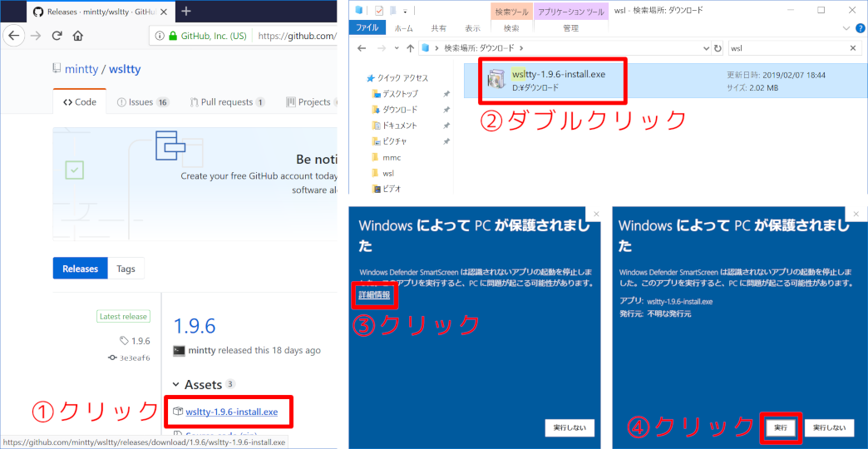Select ドキュメント in Explorer sidebar
The height and width of the screenshot is (449, 868).
click(395, 126)
